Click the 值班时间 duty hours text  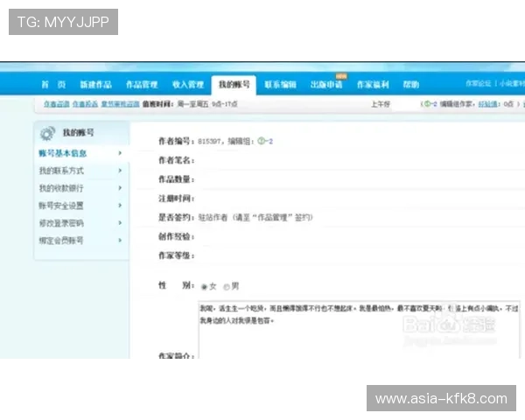tap(190, 104)
